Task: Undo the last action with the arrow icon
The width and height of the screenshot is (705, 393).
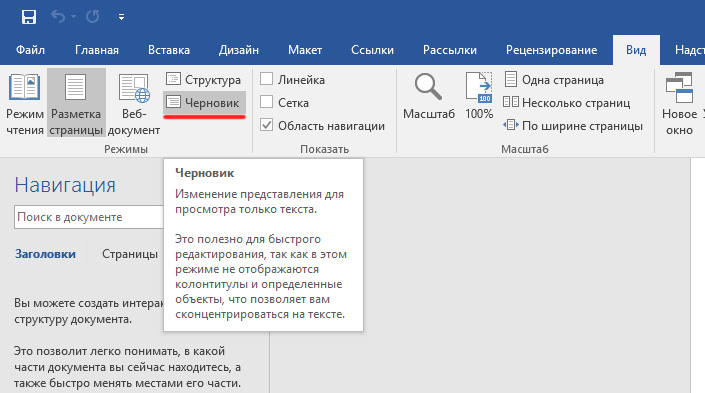Action: [x=58, y=17]
